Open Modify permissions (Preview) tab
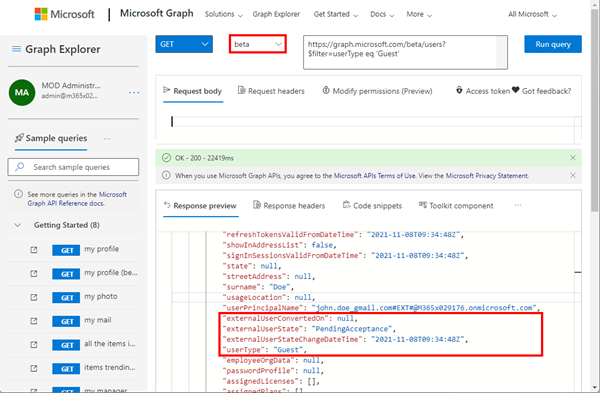This screenshot has height=393, width=600. tap(377, 91)
